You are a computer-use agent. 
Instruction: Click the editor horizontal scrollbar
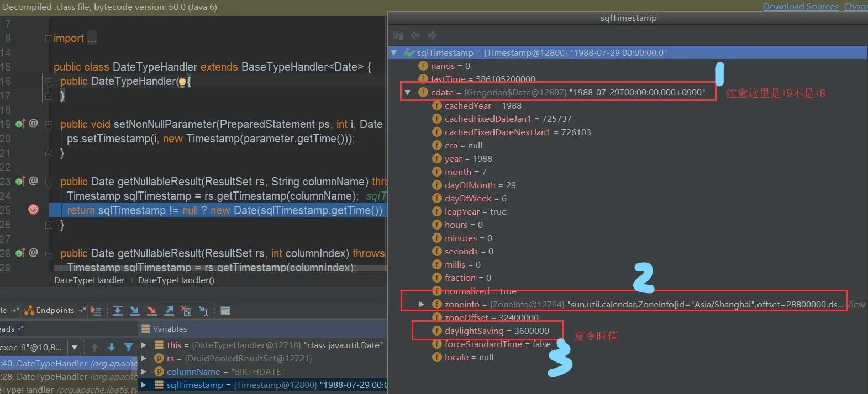point(220,269)
